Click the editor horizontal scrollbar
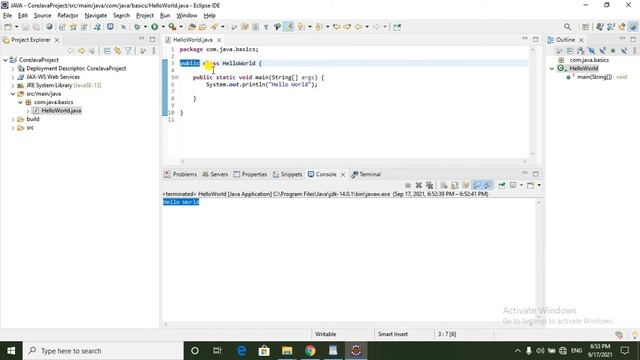640x360 pixels. (353, 161)
